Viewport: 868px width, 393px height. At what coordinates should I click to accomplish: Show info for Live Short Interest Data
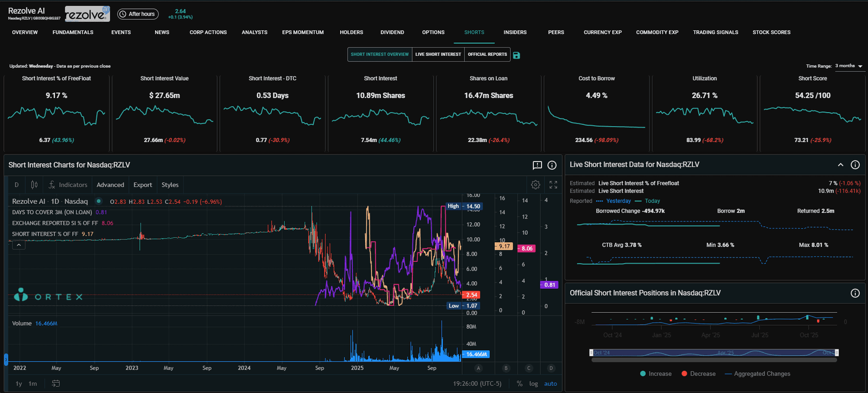click(x=855, y=165)
